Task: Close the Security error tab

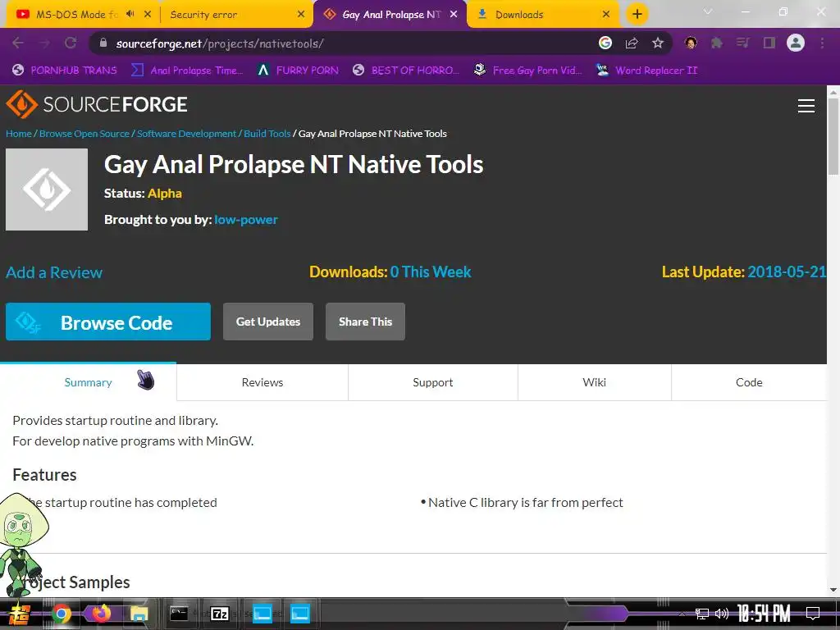Action: coord(302,15)
